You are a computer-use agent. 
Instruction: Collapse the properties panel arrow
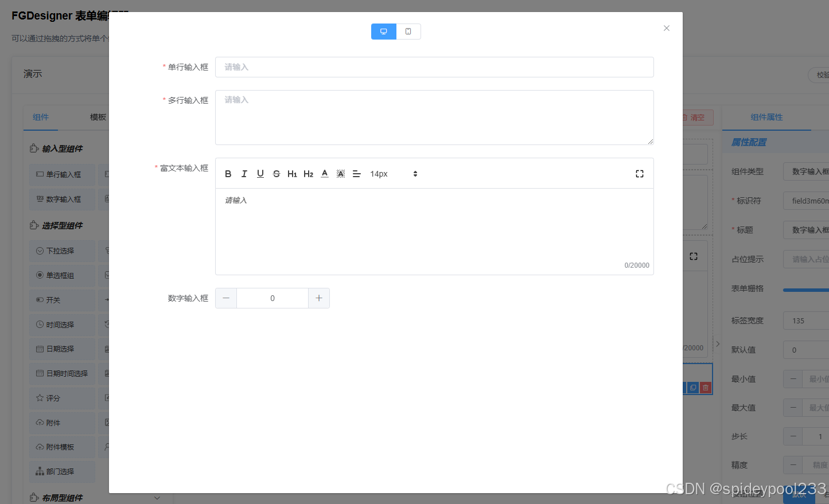tap(718, 344)
